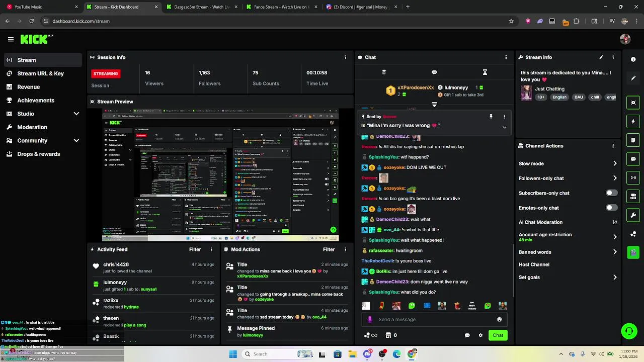The image size is (644, 362).
Task: Expand the Studio sidebar section
Action: click(x=76, y=114)
